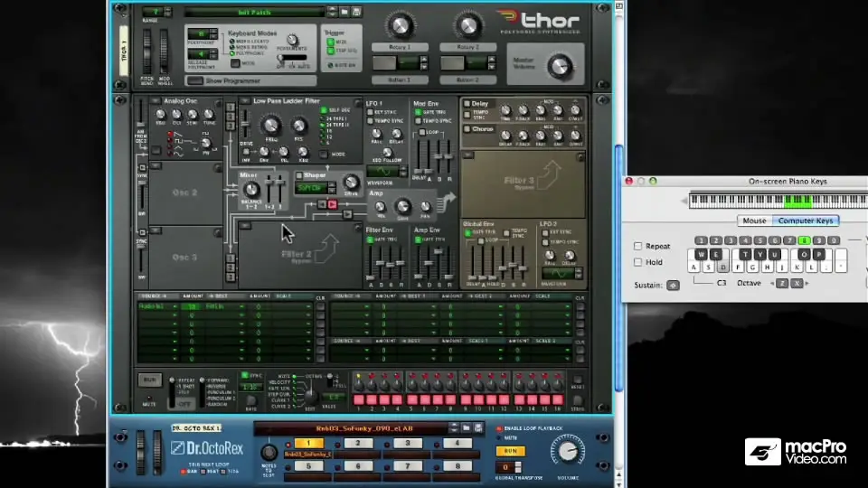868x488 pixels.
Task: Click the Shaper Drive knob
Action: click(351, 183)
